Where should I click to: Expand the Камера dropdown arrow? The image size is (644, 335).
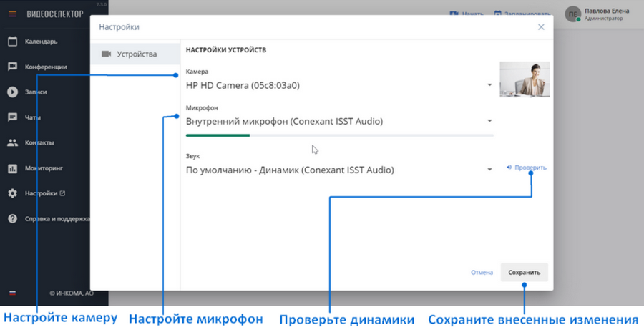(489, 85)
